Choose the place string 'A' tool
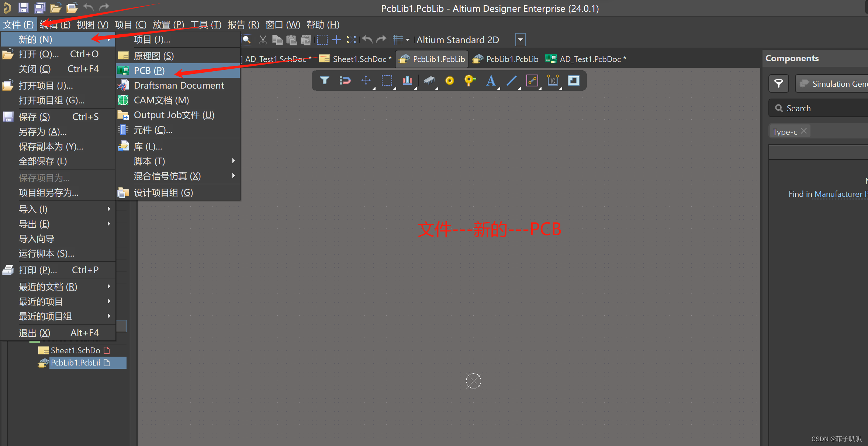The height and width of the screenshot is (446, 868). coord(490,80)
